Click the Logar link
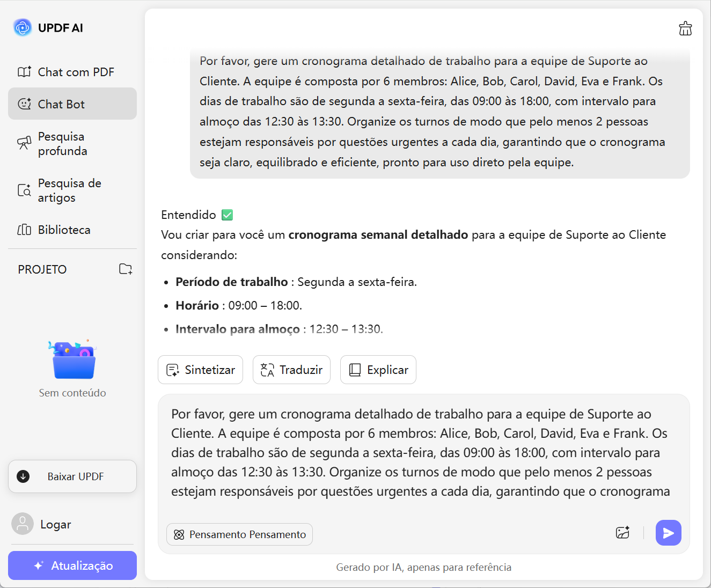Image resolution: width=711 pixels, height=588 pixels. point(56,525)
